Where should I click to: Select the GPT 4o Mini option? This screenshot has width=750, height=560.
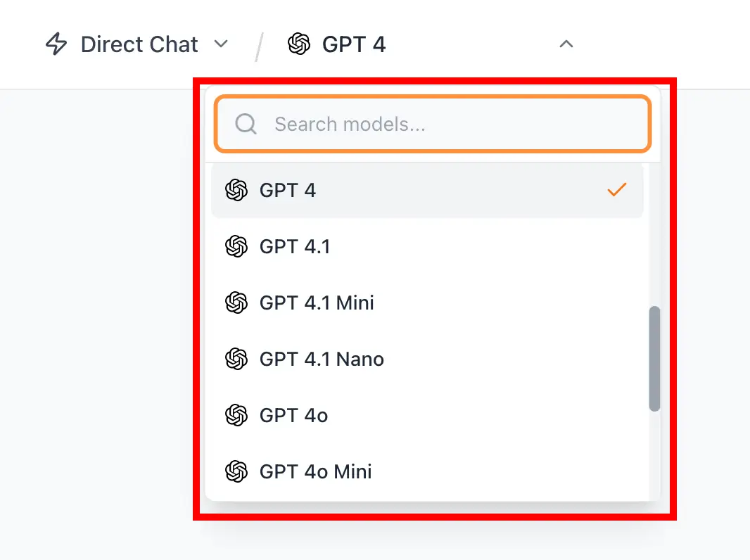pyautogui.click(x=315, y=471)
